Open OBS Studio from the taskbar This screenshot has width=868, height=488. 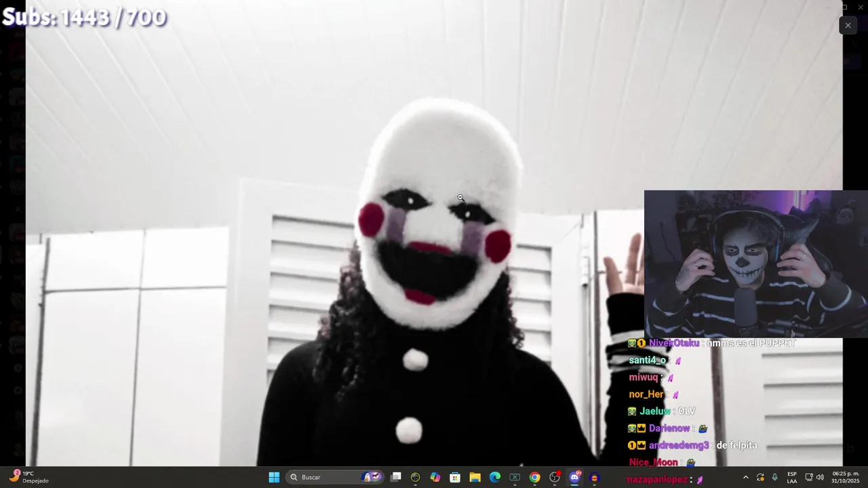[x=555, y=477]
